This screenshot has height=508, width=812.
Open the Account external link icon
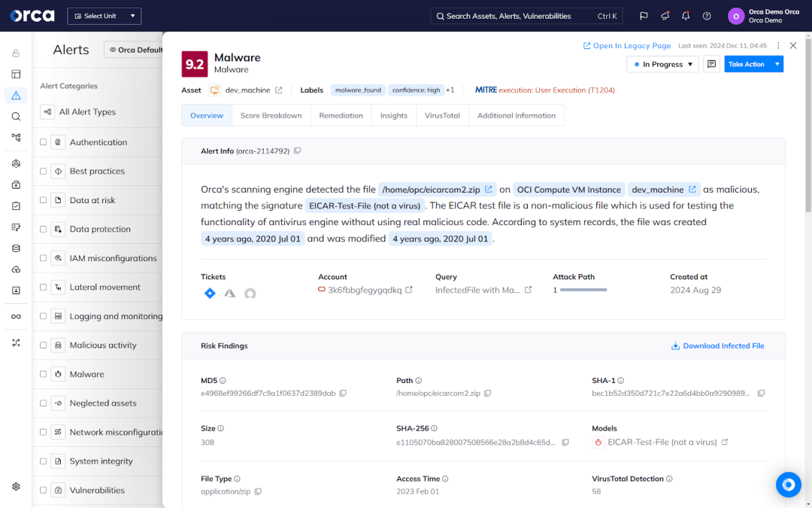409,290
